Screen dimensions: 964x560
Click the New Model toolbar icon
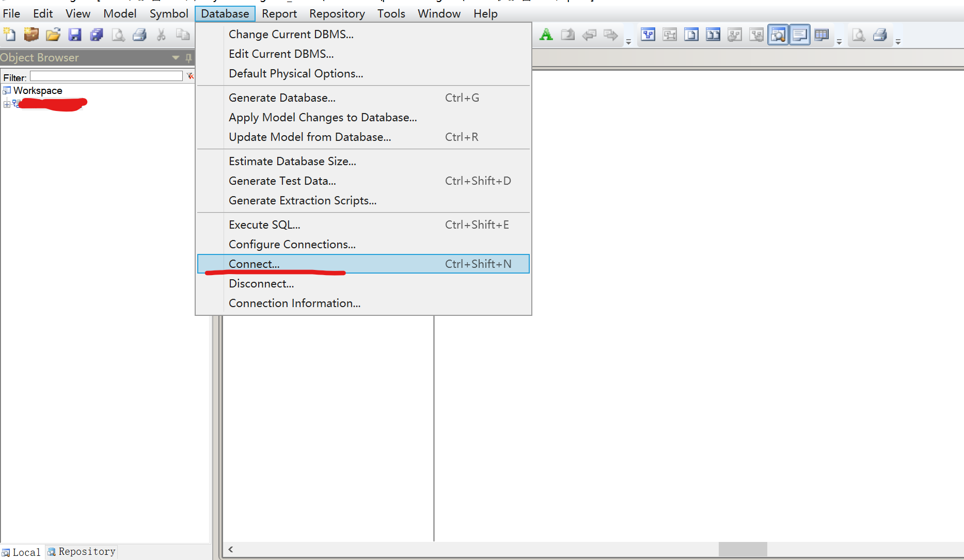coord(9,35)
